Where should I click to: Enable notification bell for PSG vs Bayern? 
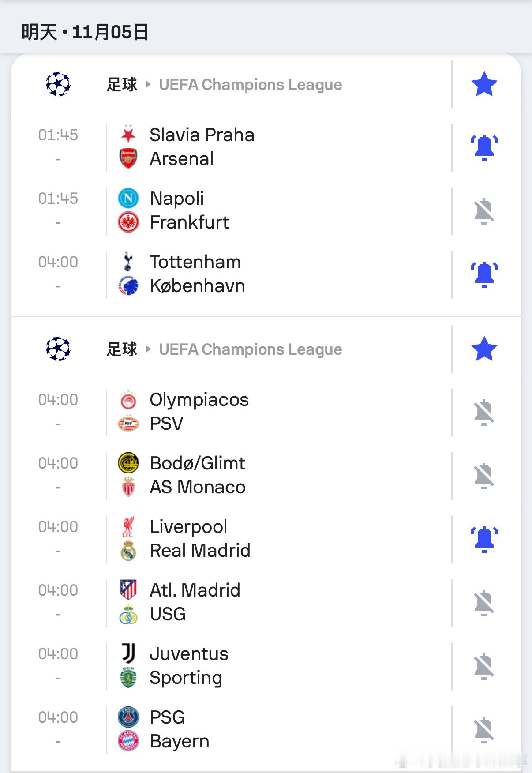[x=484, y=730]
